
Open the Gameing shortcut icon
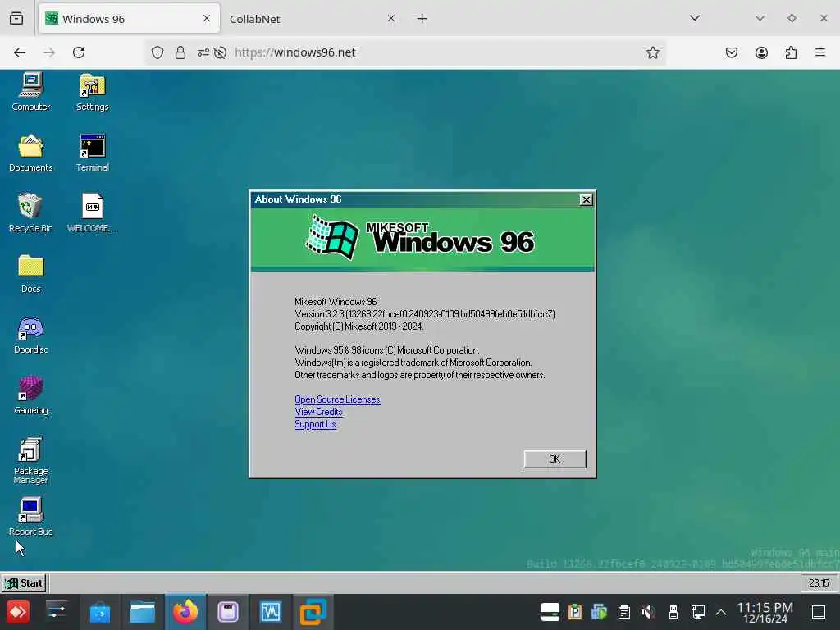tap(30, 395)
